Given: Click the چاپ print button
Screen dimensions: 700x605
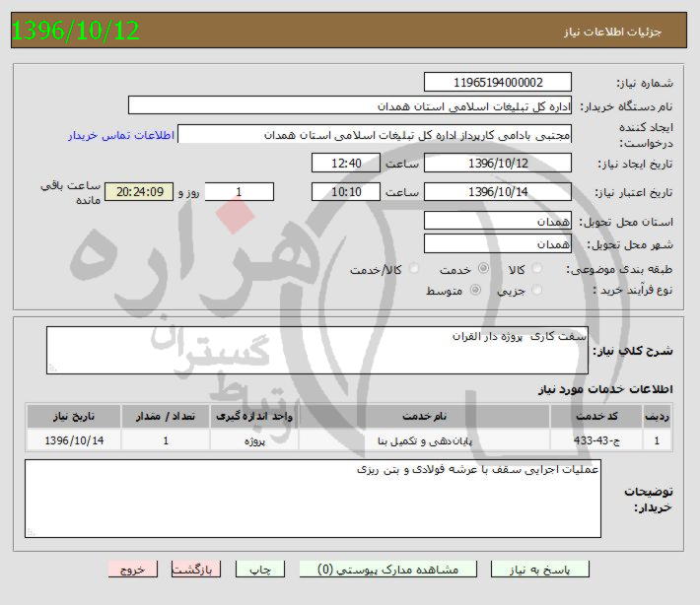Looking at the screenshot, I should [260, 570].
